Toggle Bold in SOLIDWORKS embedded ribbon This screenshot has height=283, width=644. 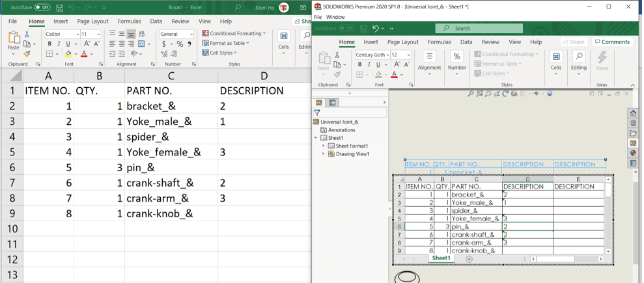[x=360, y=64]
